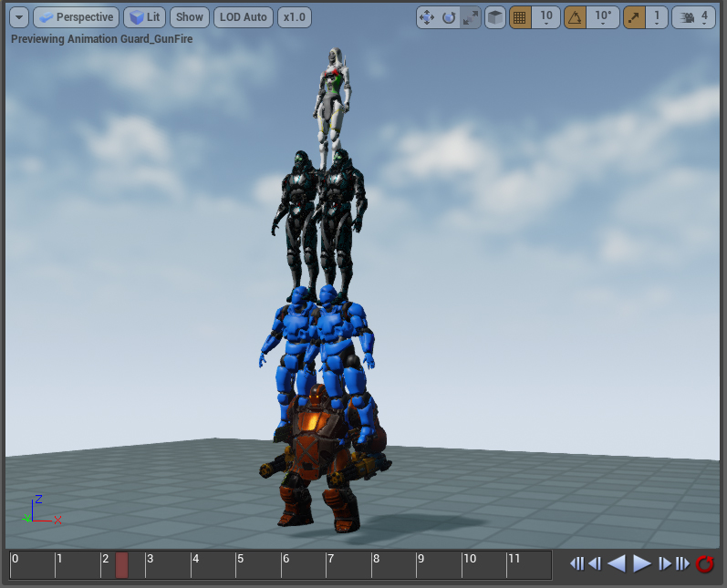Click frame 11 on the timeline

pyautogui.click(x=514, y=559)
